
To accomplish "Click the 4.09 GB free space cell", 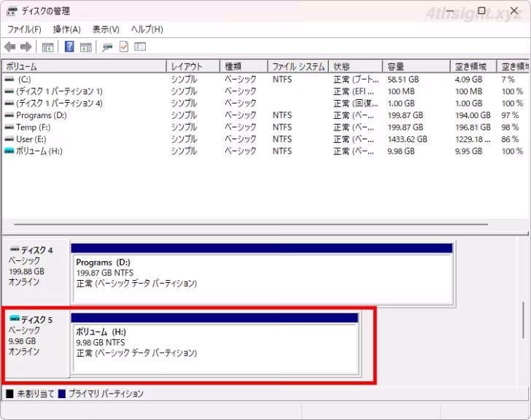I will tap(468, 79).
